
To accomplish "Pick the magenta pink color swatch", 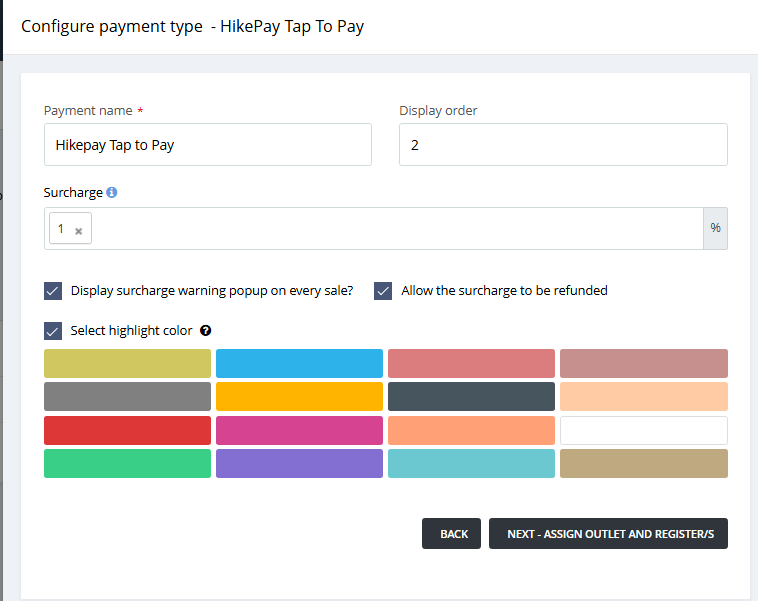I will [x=299, y=430].
